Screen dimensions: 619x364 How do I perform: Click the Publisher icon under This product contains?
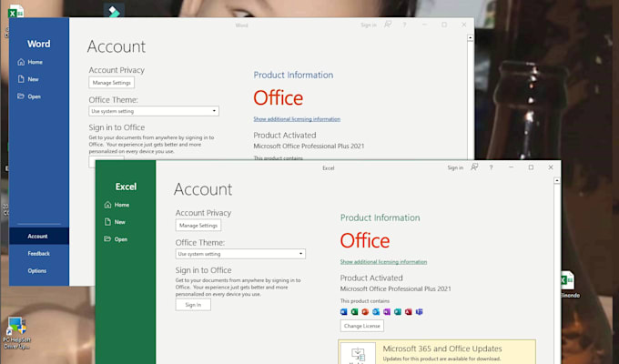tap(398, 312)
